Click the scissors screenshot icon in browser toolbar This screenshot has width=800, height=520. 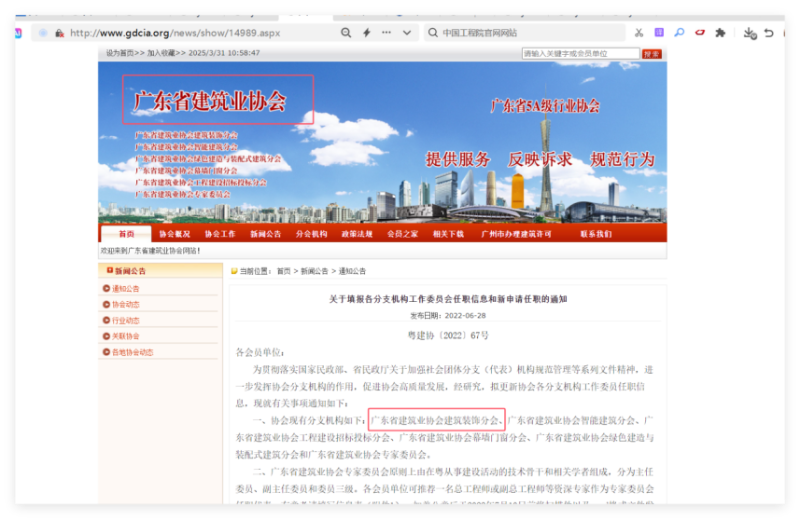639,33
